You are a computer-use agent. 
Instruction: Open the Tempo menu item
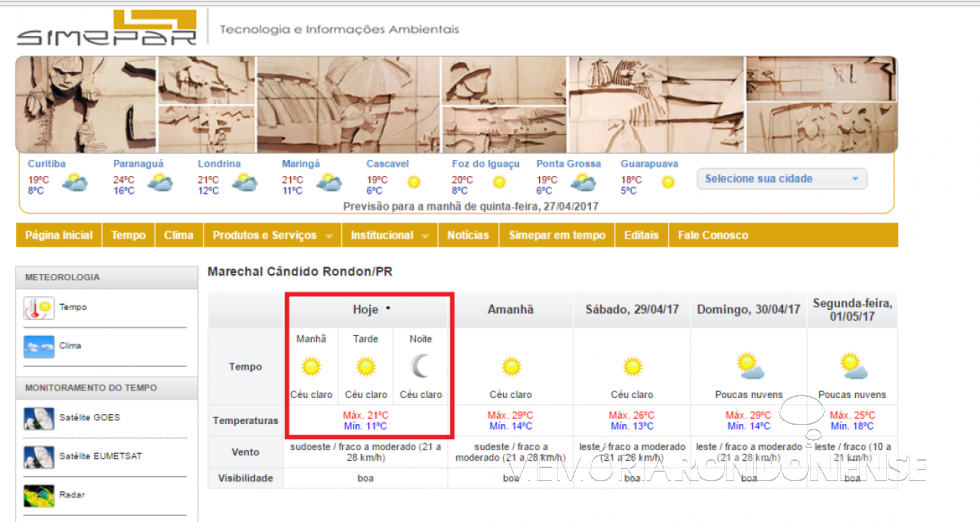(x=128, y=235)
